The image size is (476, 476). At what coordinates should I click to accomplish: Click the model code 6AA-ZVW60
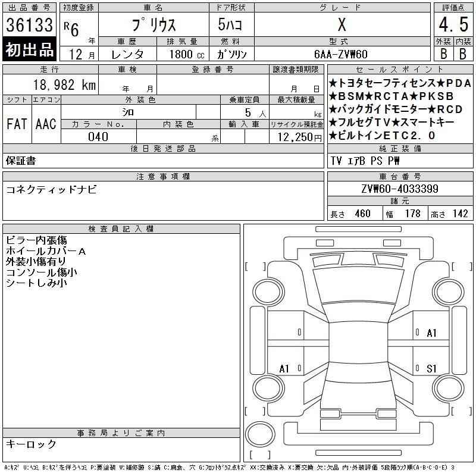[341, 54]
